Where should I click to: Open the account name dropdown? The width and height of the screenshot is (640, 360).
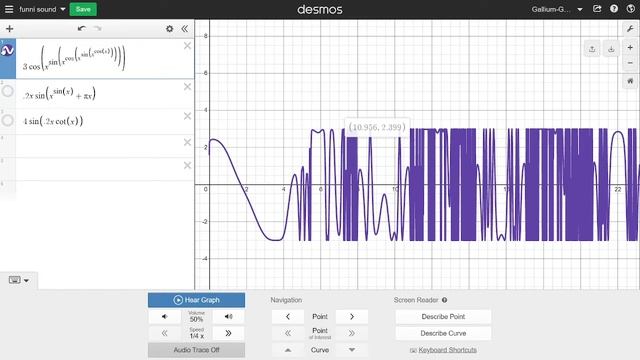(x=556, y=9)
